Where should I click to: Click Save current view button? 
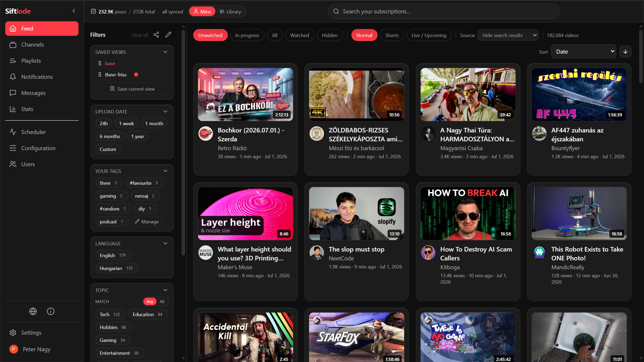tap(132, 89)
